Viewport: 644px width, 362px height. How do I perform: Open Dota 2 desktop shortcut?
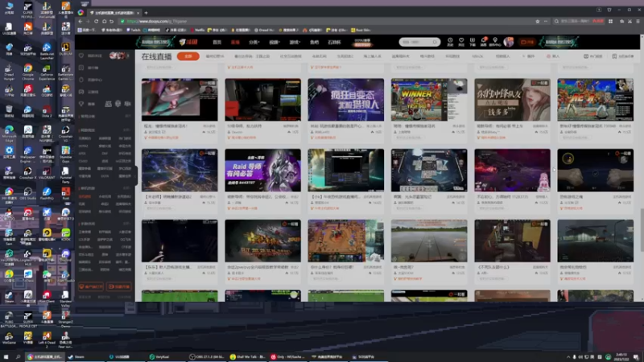tap(47, 111)
